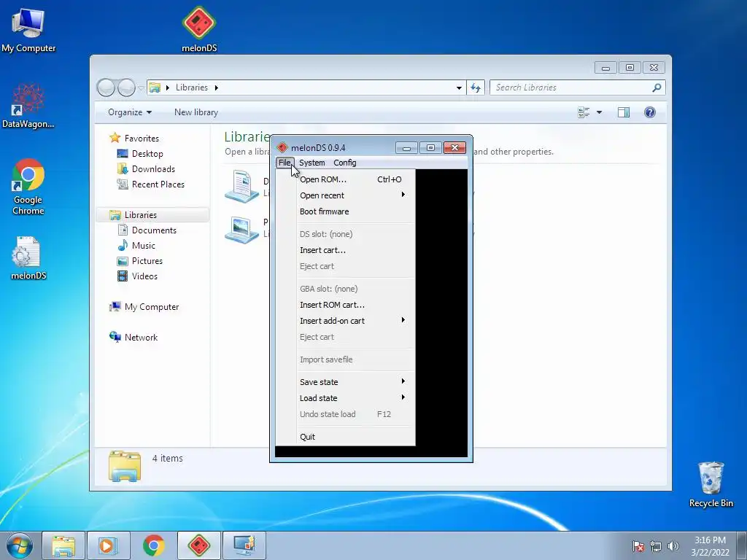Expand the recent pages arrow beside Forward
The image size is (747, 560).
click(141, 88)
